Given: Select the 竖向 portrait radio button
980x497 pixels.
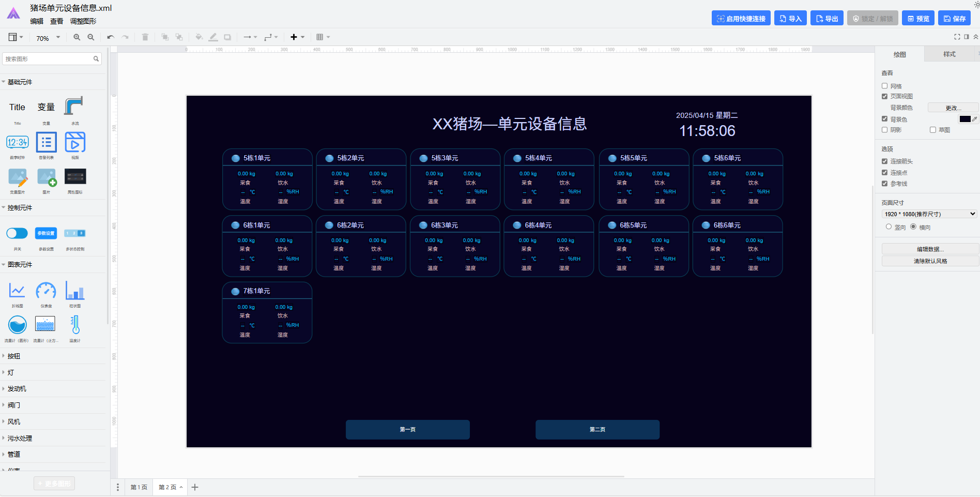Looking at the screenshot, I should click(889, 227).
